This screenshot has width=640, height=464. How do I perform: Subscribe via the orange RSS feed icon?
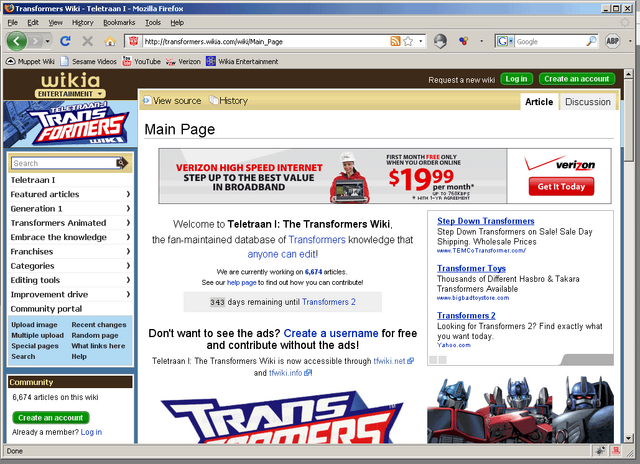tap(395, 41)
